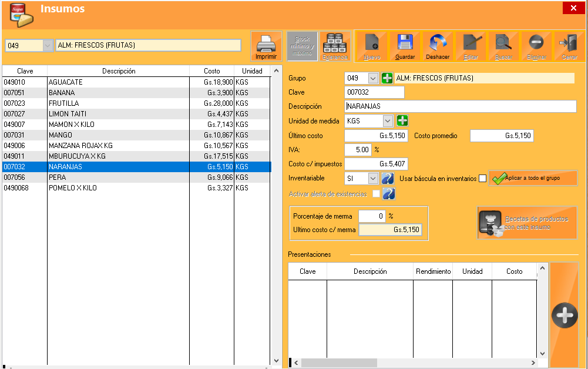Select the POMELO X KILO row

tap(136, 188)
